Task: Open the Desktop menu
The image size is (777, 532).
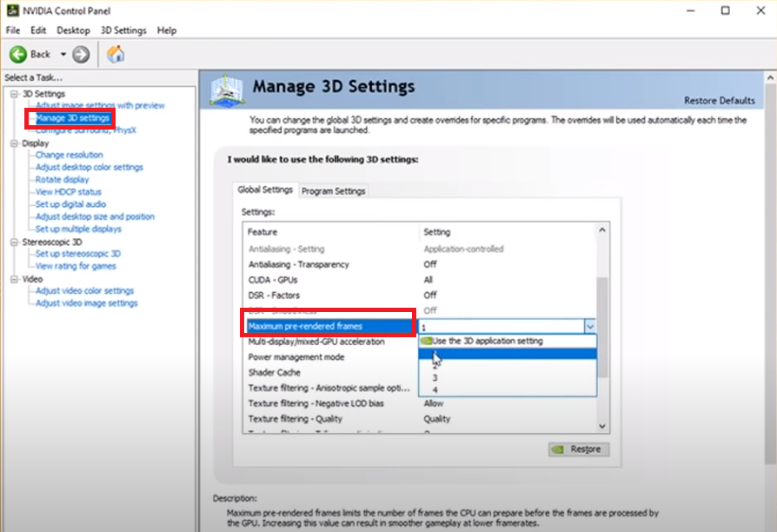Action: coord(73,30)
